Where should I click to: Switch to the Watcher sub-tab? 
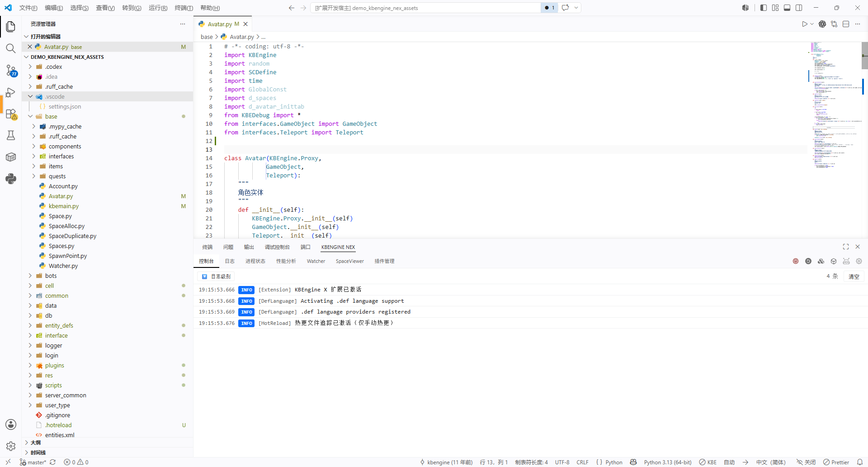coord(316,261)
